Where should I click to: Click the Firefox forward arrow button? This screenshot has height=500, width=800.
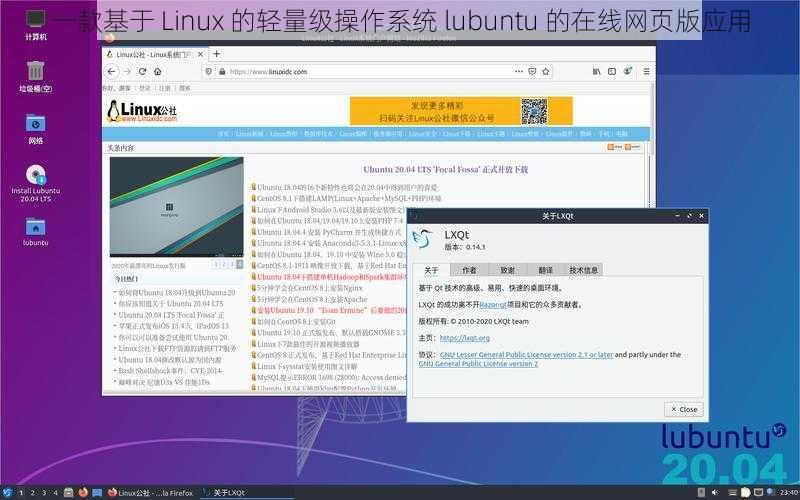(x=128, y=72)
